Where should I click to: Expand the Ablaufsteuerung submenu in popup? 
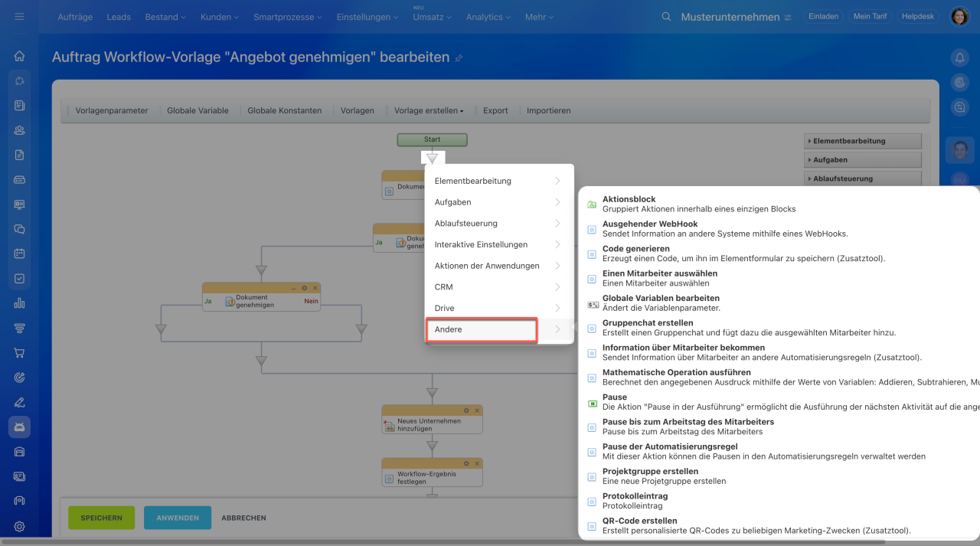(x=499, y=224)
